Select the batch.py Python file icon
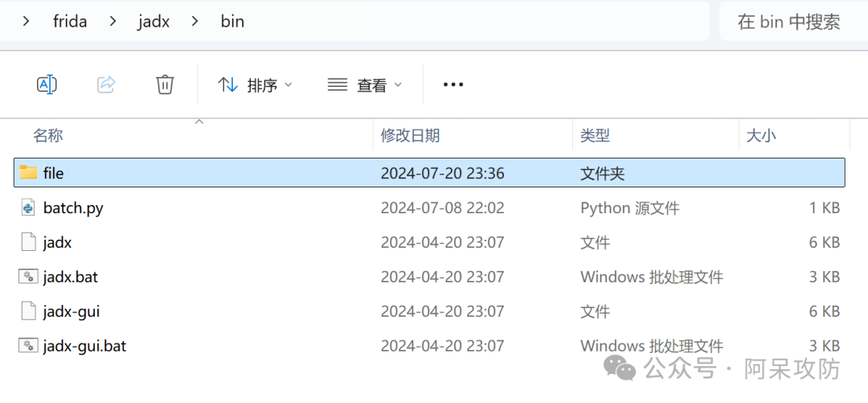Viewport: 868px width, 403px height. [x=28, y=208]
